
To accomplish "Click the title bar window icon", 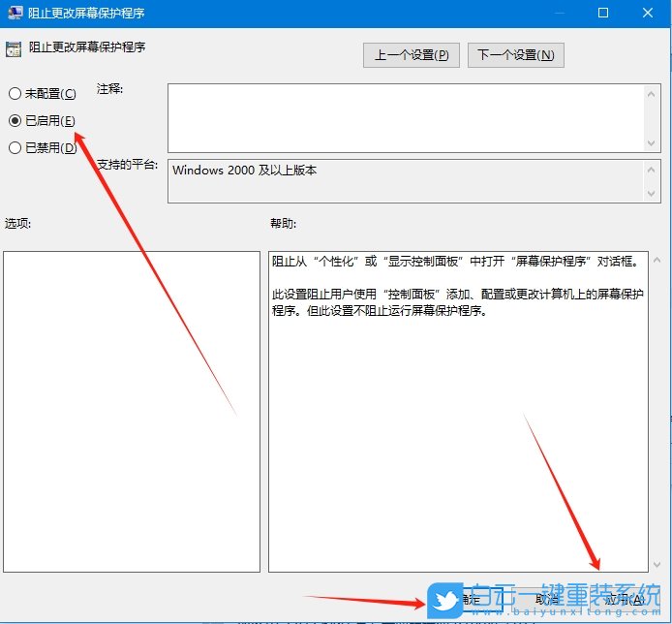I will tap(15, 13).
